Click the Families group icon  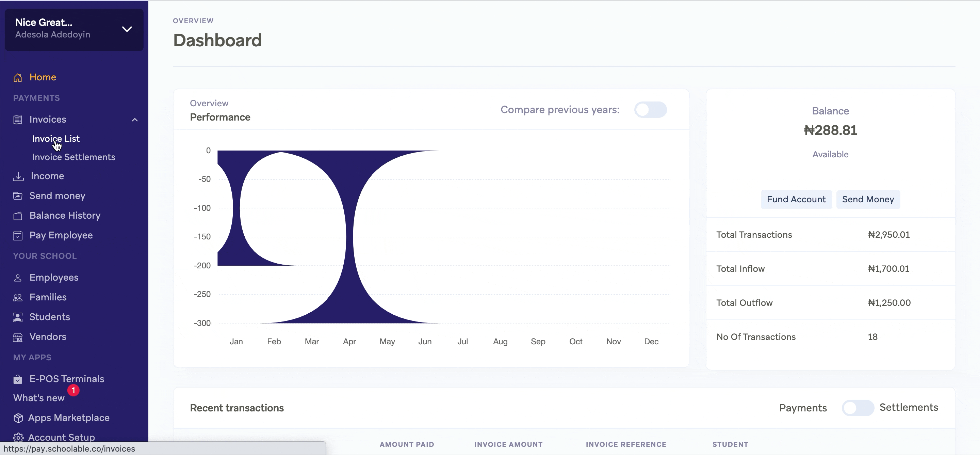coord(17,297)
